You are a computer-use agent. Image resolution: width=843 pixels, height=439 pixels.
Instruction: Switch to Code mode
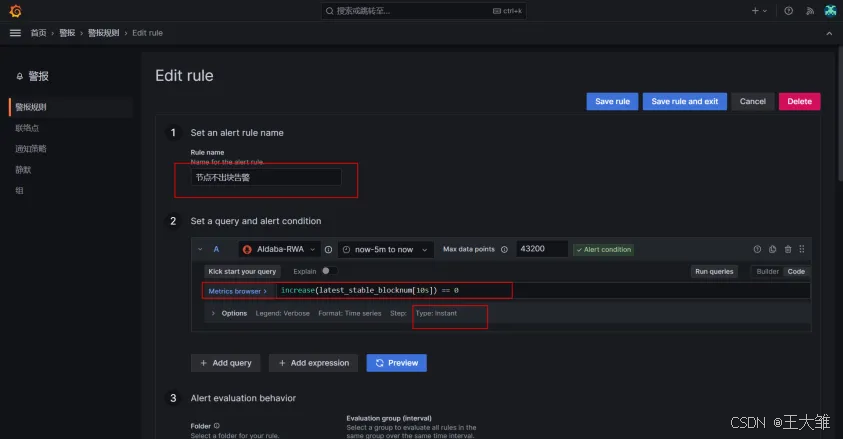[796, 271]
